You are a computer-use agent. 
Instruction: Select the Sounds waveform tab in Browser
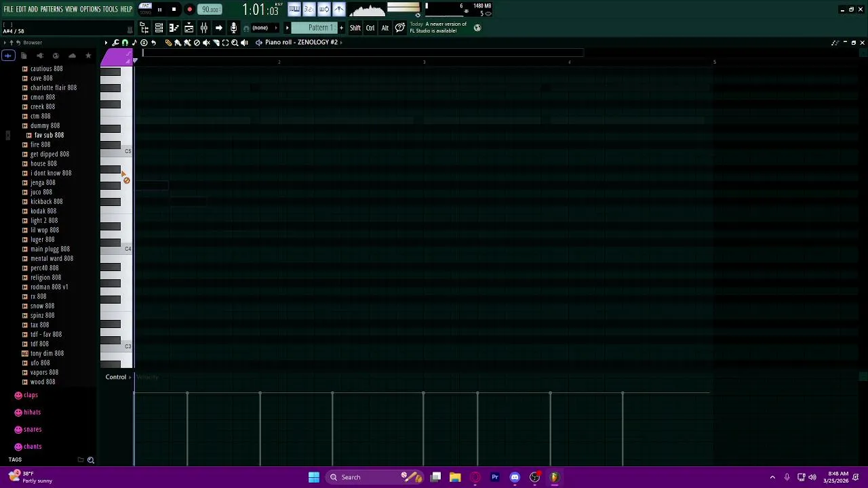tap(8, 56)
